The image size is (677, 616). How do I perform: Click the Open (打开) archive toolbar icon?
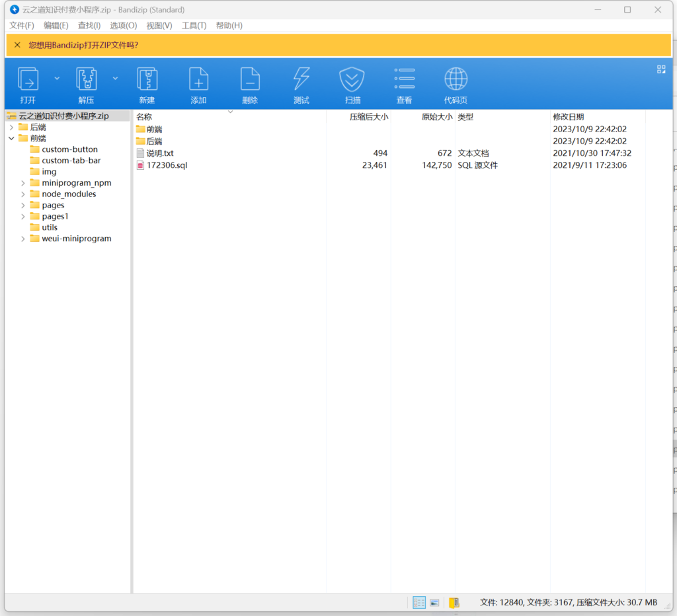(x=28, y=80)
